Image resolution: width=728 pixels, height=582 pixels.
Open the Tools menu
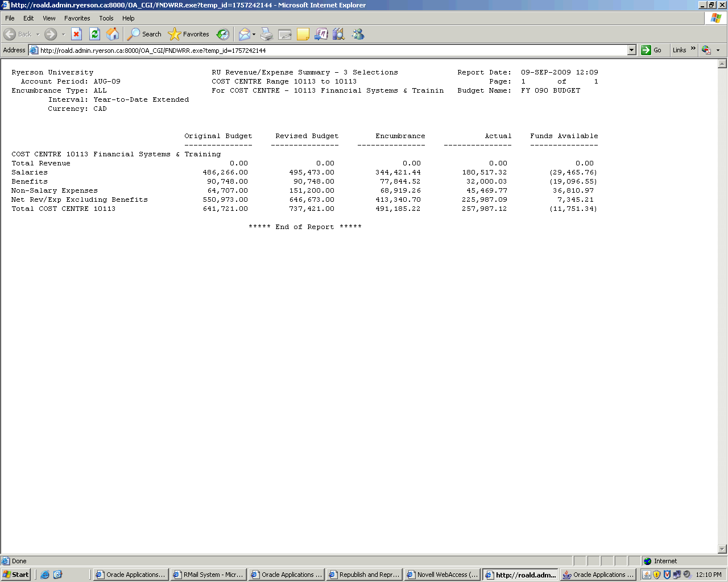coord(106,18)
